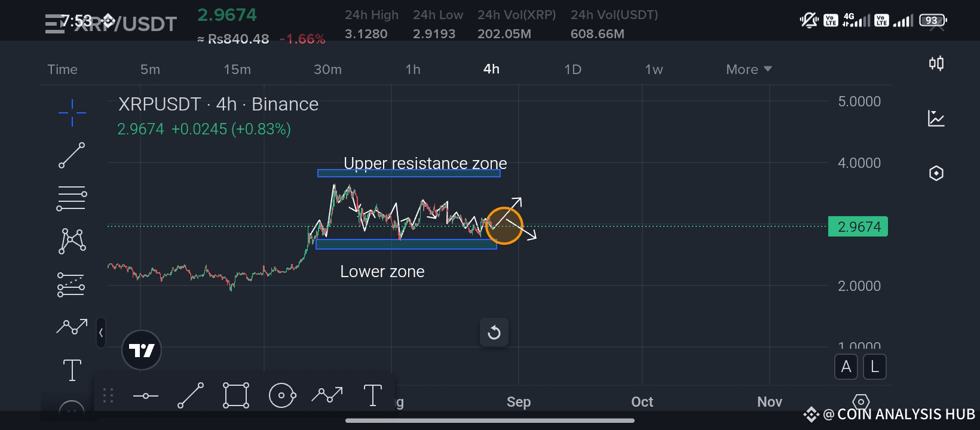
Task: Click the 2.9674 current price label
Action: click(x=858, y=227)
